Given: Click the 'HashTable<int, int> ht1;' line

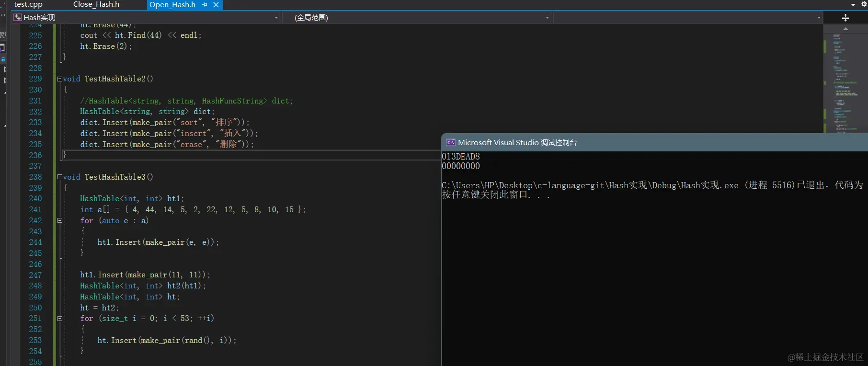Looking at the screenshot, I should coord(132,199).
